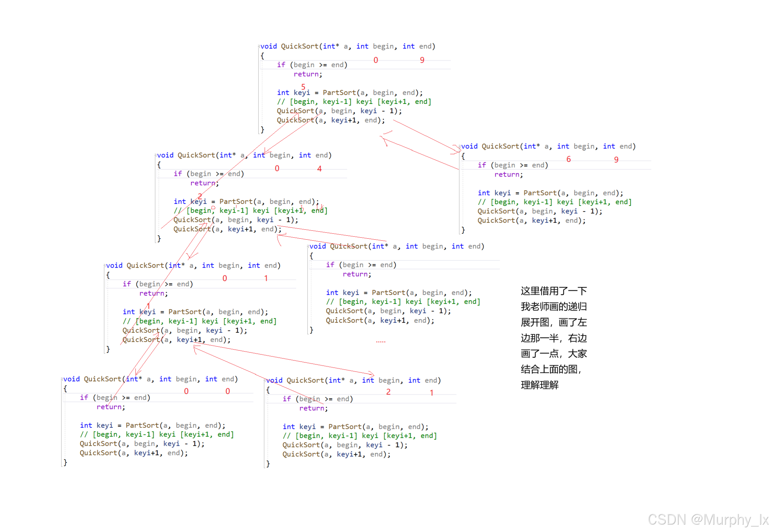Image resolution: width=770 pixels, height=532 pixels.
Task: Click the red 9 in the top function block
Action: pyautogui.click(x=422, y=60)
